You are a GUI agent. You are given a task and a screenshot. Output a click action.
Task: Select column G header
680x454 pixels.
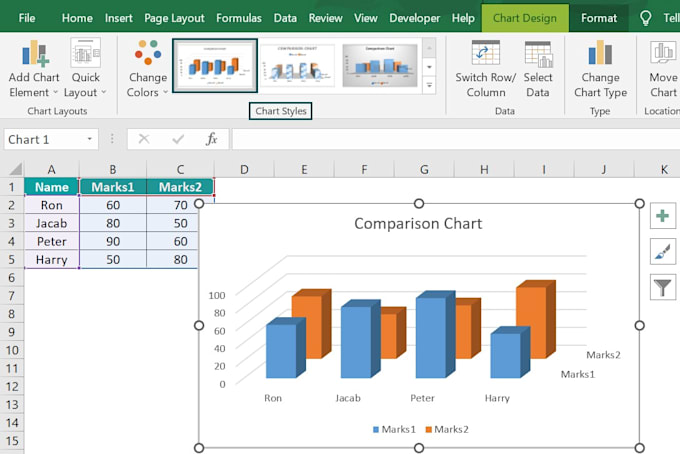[x=424, y=169]
